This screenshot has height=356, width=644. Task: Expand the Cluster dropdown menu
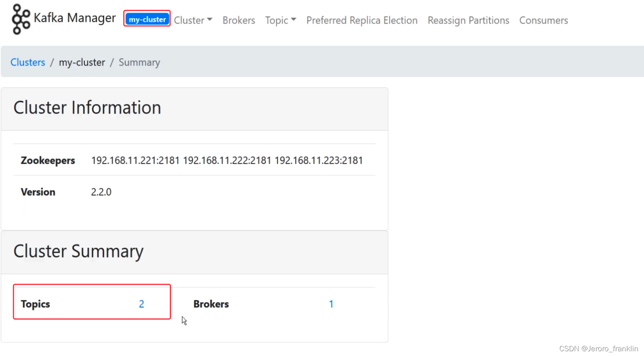193,20
